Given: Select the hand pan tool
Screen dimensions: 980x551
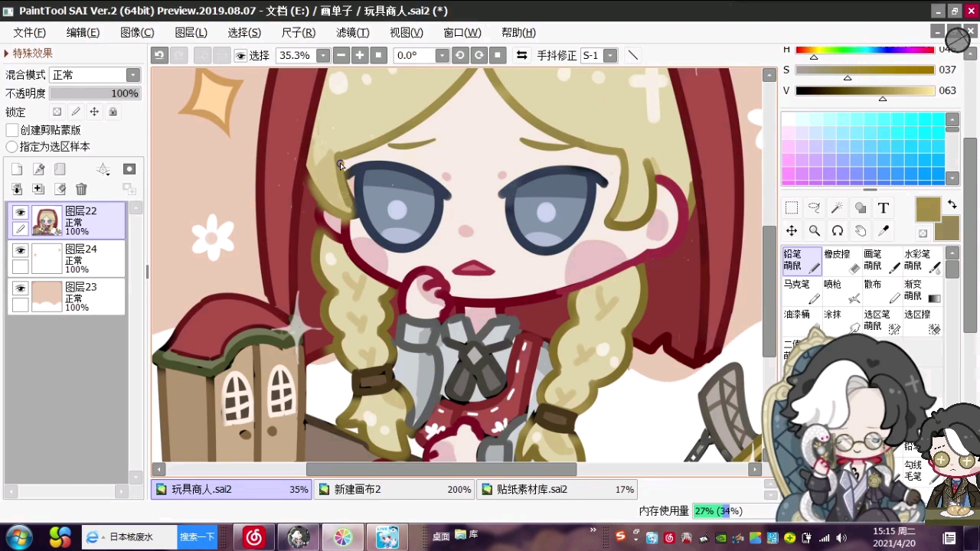Looking at the screenshot, I should [861, 230].
